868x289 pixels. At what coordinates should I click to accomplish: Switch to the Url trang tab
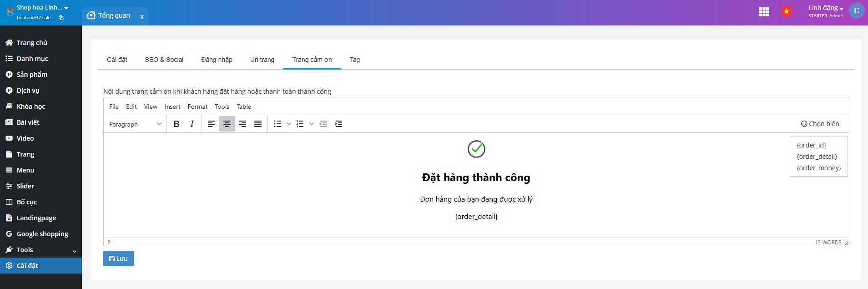tap(262, 60)
